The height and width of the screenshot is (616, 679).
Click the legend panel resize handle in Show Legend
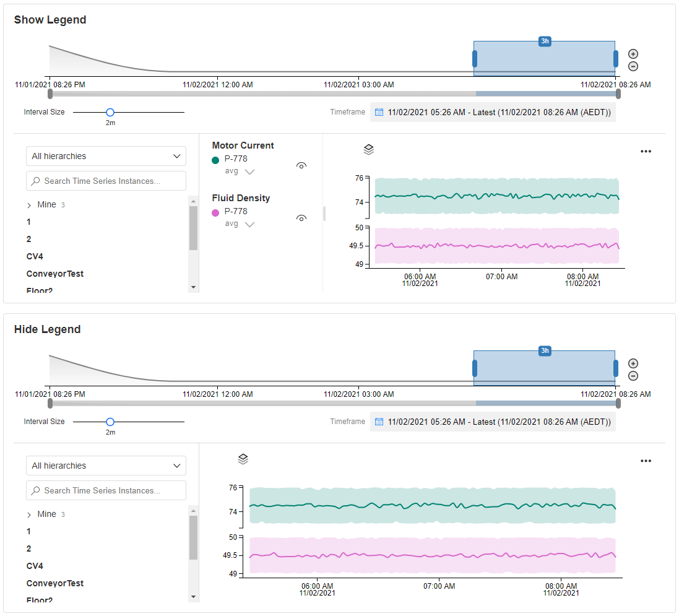point(324,214)
